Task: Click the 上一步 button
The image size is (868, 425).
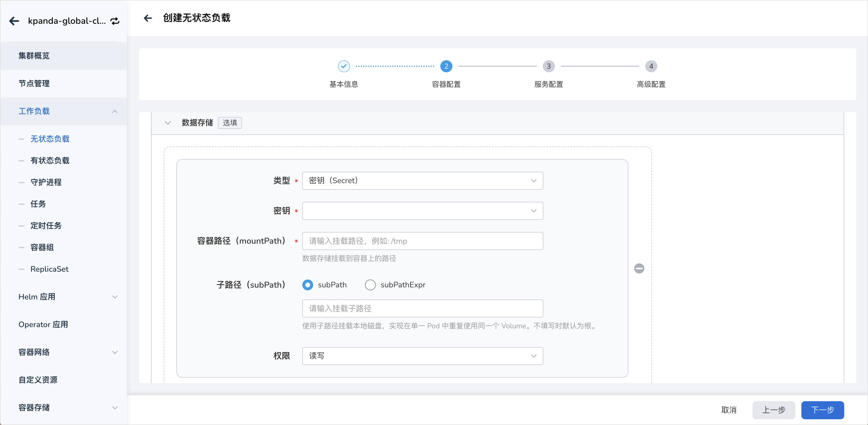Action: 774,410
